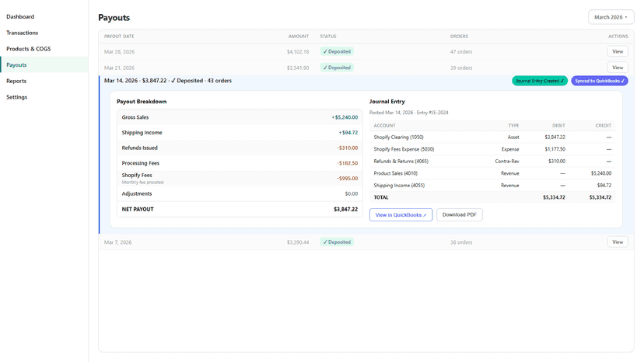
Task: Click the $3,290.44 payout amount
Action: tap(298, 242)
